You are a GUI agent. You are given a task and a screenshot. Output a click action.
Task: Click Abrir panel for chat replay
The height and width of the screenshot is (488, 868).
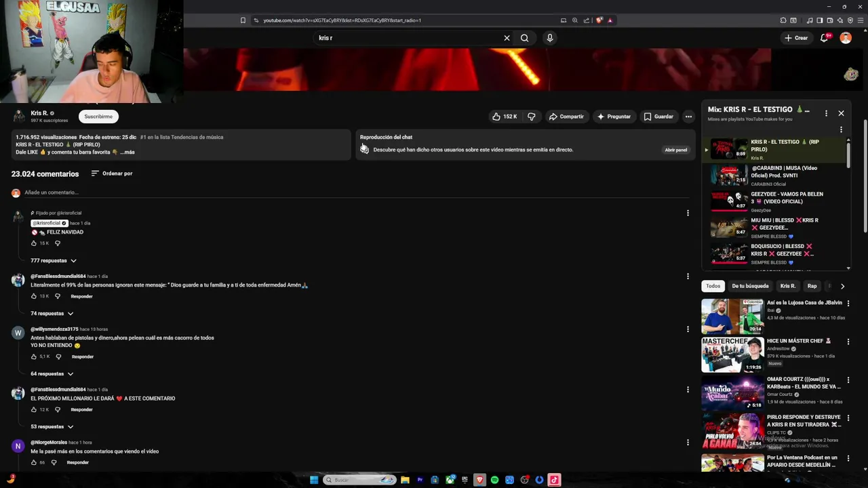click(x=676, y=150)
